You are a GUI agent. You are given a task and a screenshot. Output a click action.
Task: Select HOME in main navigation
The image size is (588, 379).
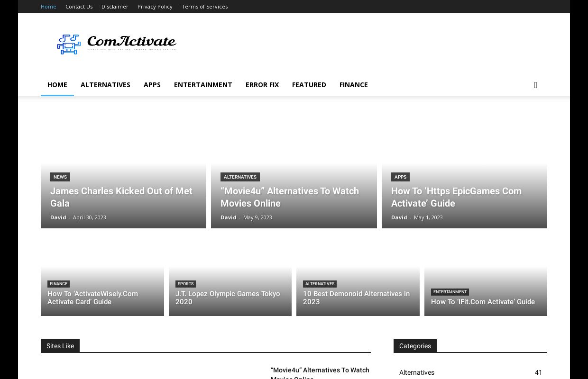(x=57, y=85)
